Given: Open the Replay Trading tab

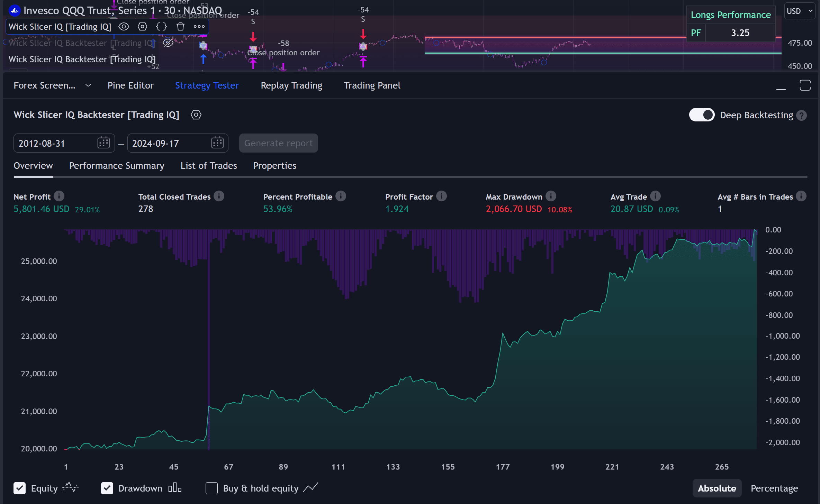Looking at the screenshot, I should tap(291, 85).
